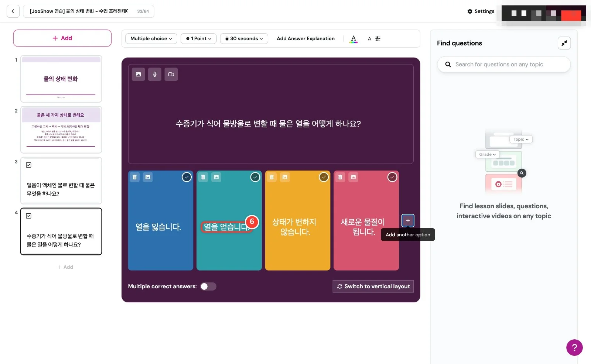Open font size adjustment settings

(374, 39)
